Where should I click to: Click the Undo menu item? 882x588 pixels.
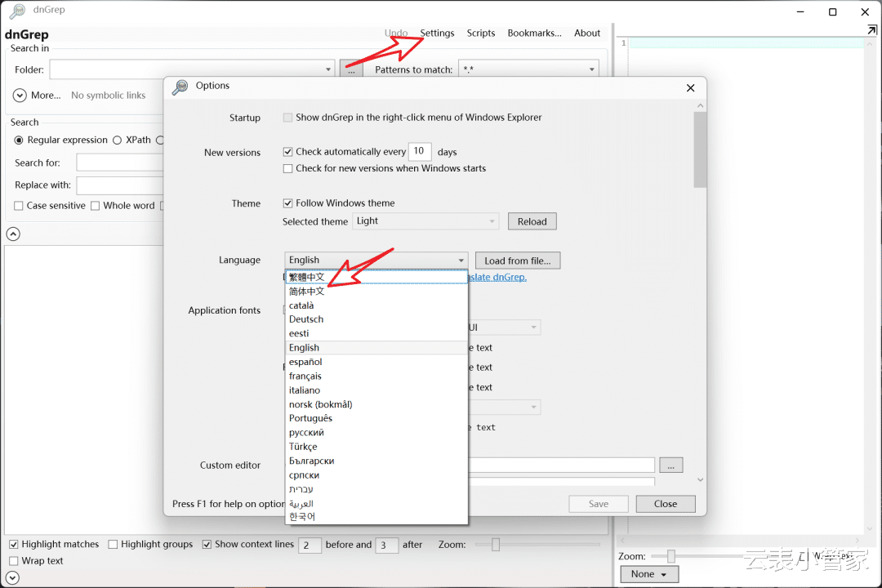pos(396,33)
